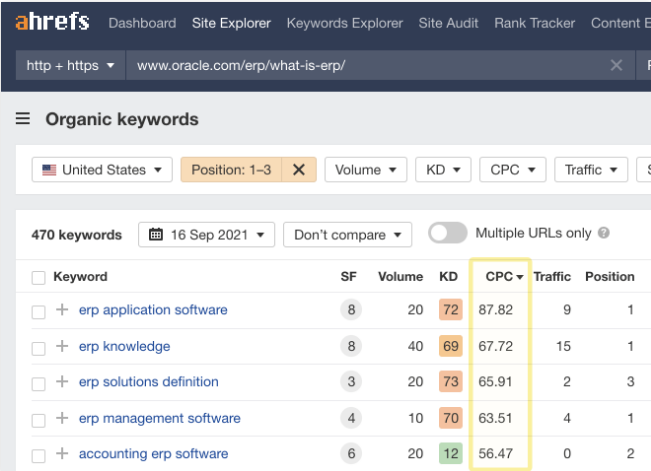Open the United States country dropdown
The height and width of the screenshot is (471, 651).
(102, 169)
